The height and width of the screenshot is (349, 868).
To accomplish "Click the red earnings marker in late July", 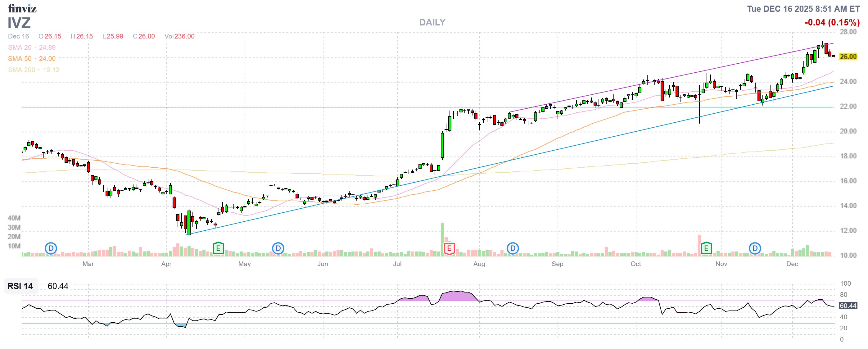I will (449, 248).
